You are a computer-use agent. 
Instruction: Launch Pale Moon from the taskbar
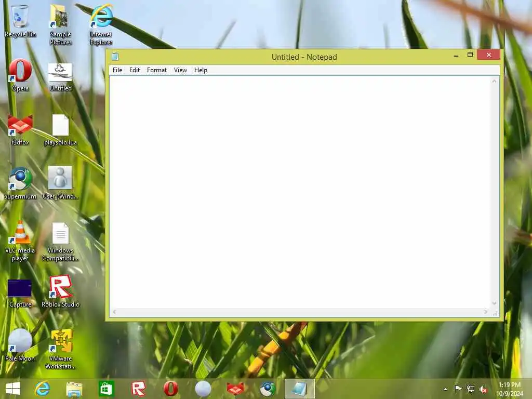[x=203, y=389]
